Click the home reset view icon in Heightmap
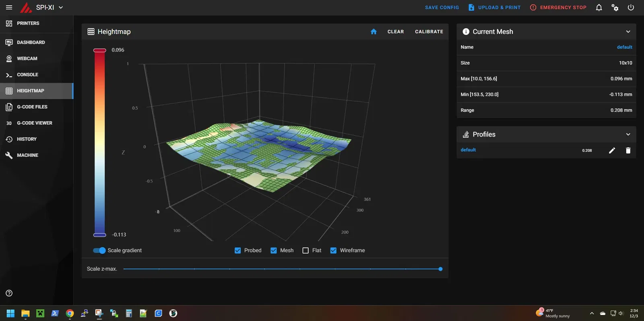Image resolution: width=644 pixels, height=321 pixels. point(374,32)
